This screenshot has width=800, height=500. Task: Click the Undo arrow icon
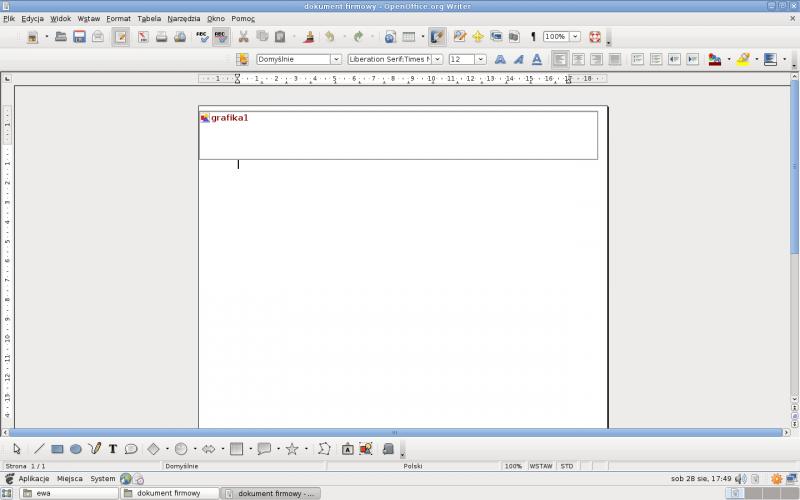pyautogui.click(x=328, y=37)
